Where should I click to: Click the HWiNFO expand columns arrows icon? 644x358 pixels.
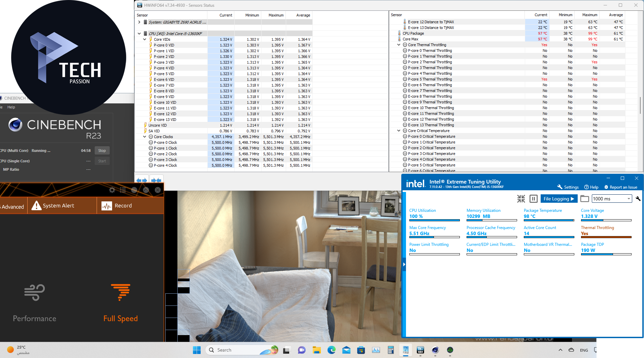[142, 180]
